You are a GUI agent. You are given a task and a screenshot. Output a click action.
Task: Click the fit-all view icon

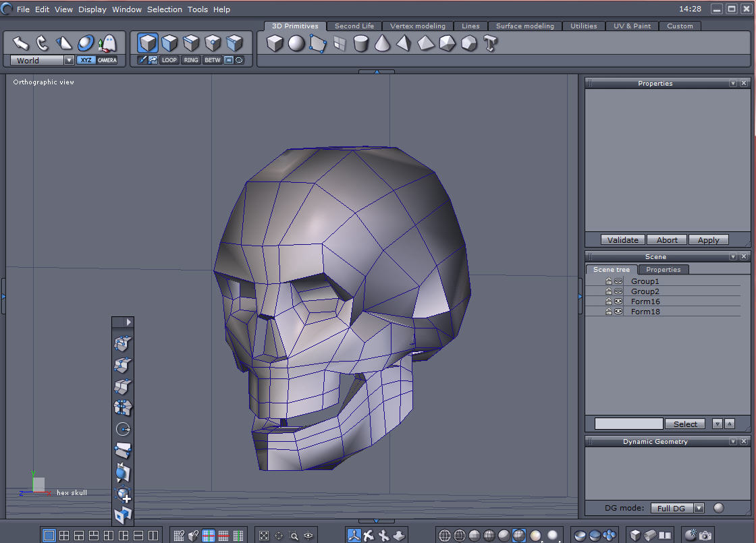pyautogui.click(x=264, y=536)
